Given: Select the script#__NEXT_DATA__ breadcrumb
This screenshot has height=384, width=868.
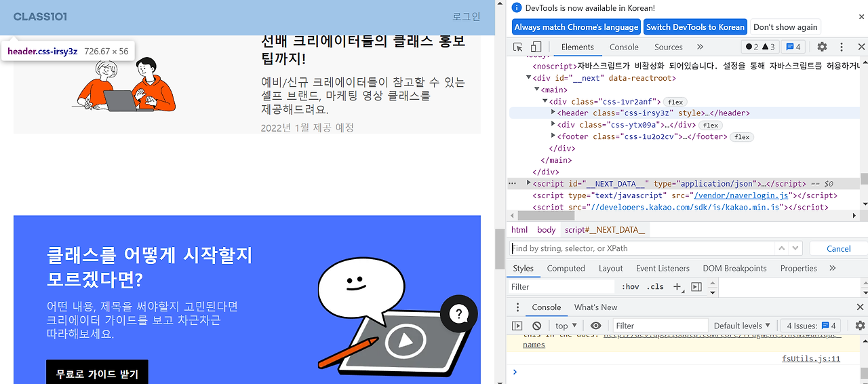Looking at the screenshot, I should (x=605, y=230).
